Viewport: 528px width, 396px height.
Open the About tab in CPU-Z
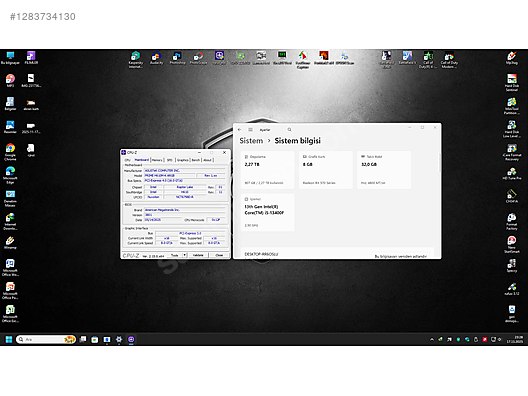(x=207, y=160)
